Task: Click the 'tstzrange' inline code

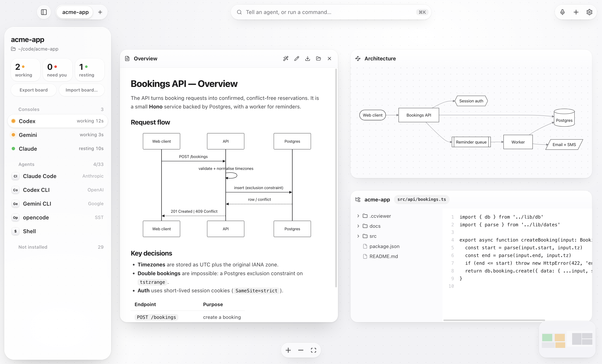Action: point(152,282)
